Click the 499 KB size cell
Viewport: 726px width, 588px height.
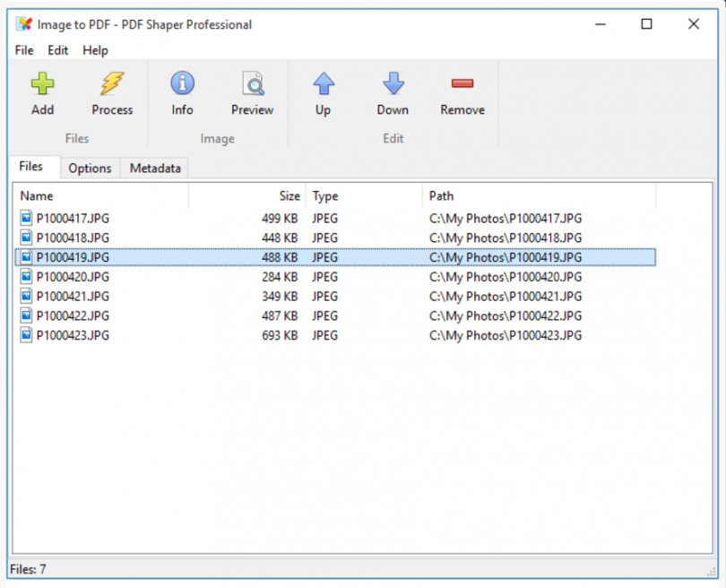[x=280, y=218]
